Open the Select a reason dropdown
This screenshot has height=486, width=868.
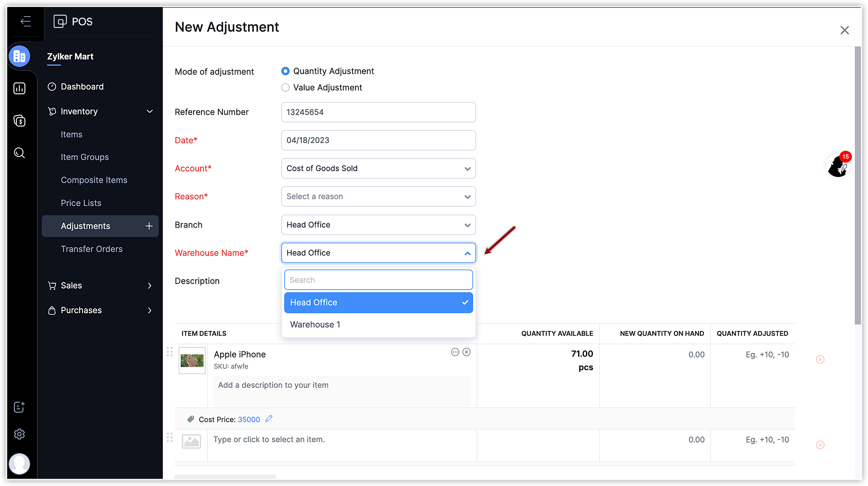[378, 197]
